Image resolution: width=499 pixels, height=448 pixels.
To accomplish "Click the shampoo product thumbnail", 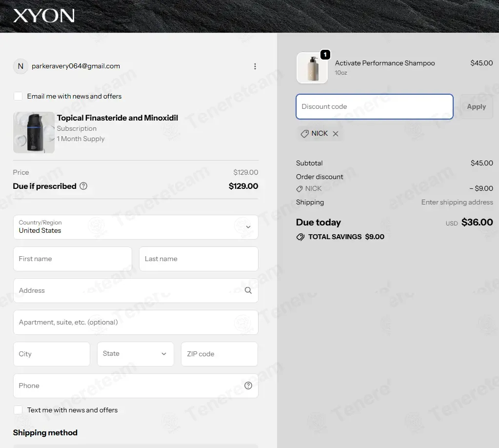I will click(312, 68).
